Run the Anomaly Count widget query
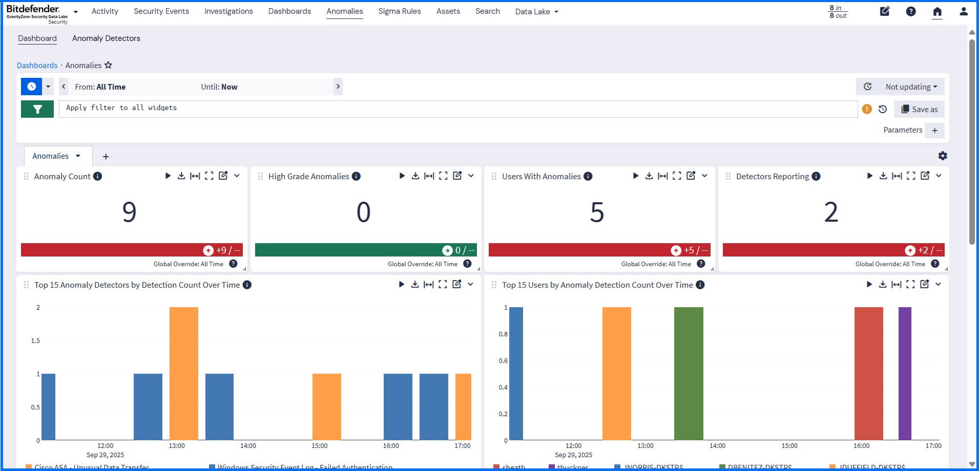The height and width of the screenshot is (471, 980). (168, 176)
